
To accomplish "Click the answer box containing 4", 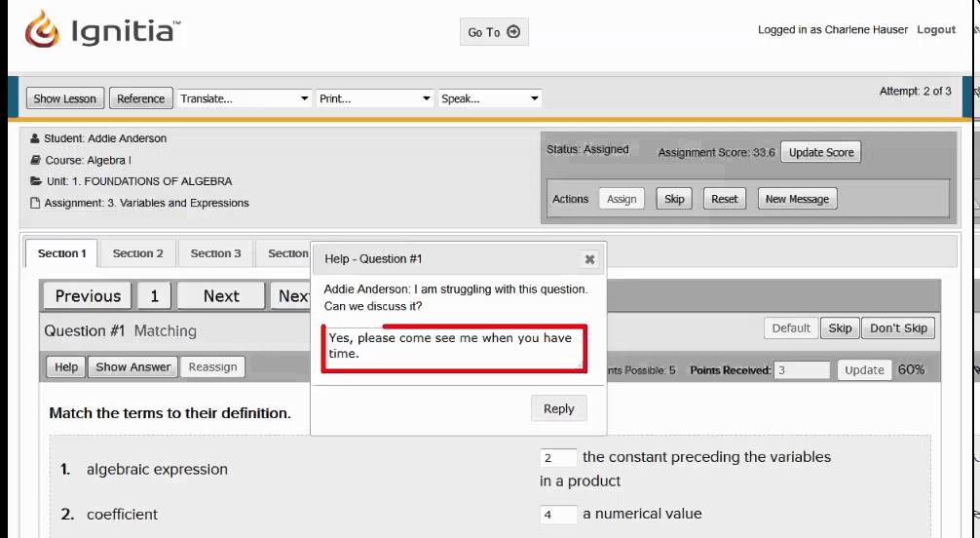I will click(x=557, y=515).
